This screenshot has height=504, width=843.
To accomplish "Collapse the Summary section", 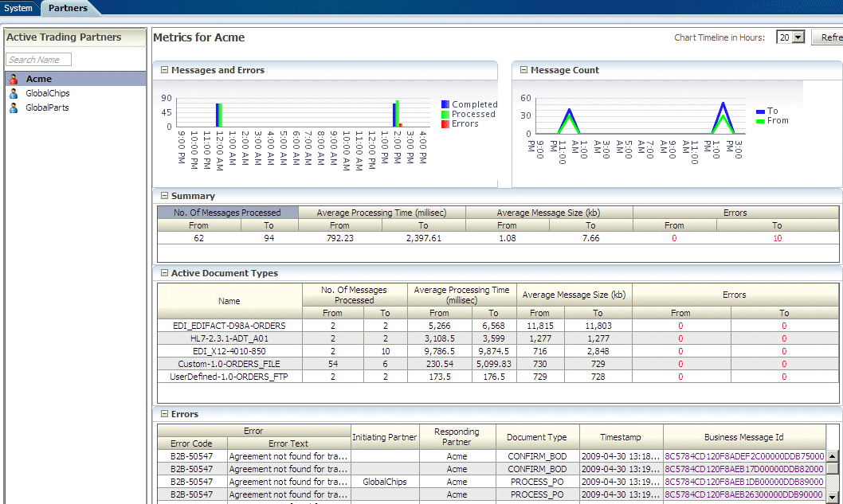I will (x=165, y=196).
